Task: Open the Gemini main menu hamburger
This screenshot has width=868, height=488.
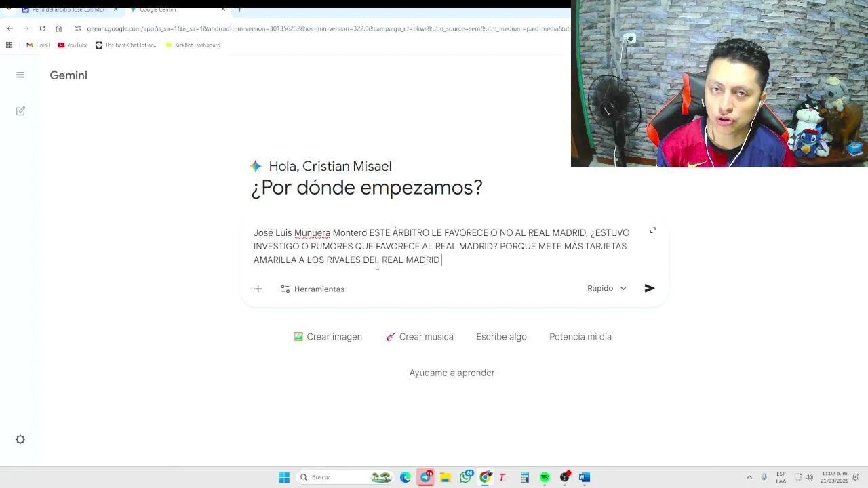Action: tap(20, 75)
